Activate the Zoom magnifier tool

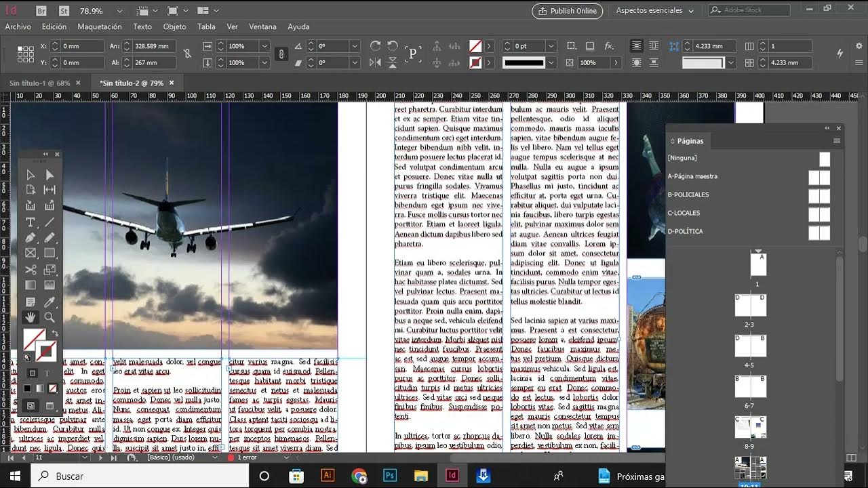click(50, 317)
